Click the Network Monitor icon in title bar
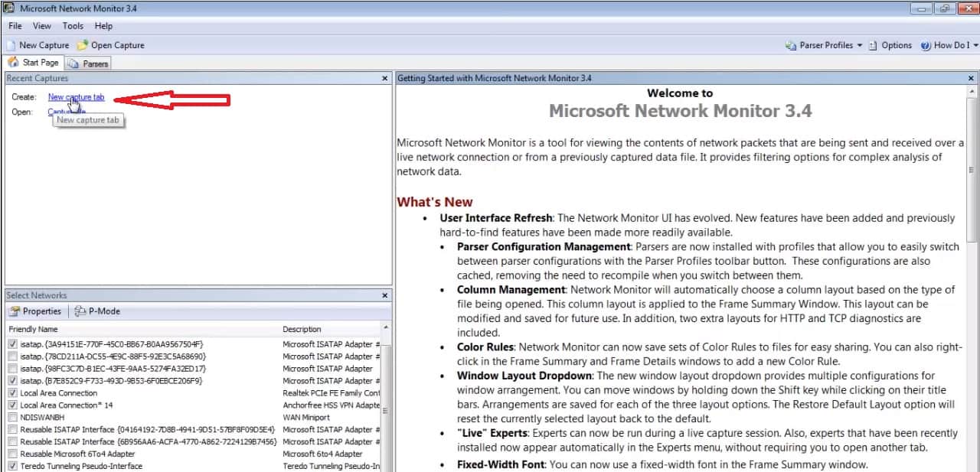Viewport: 980px width, 472px height. point(9,8)
